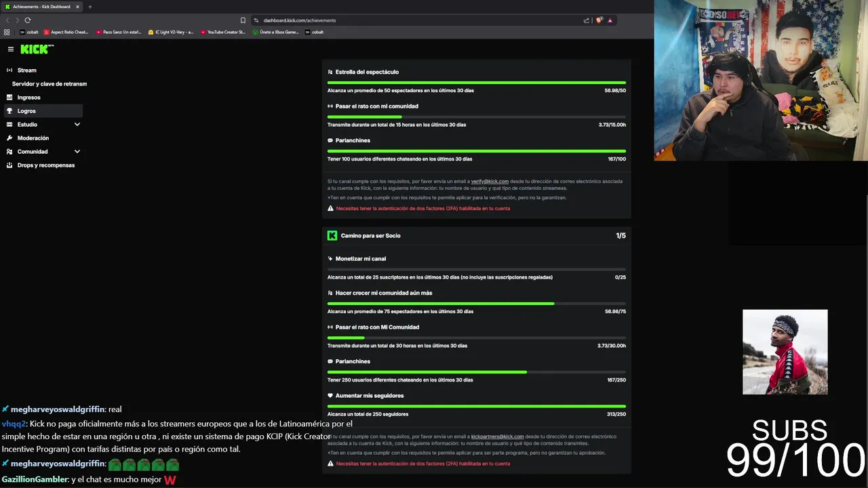The image size is (868, 488).
Task: Click the Monetizar mi canal icon
Action: (x=330, y=259)
